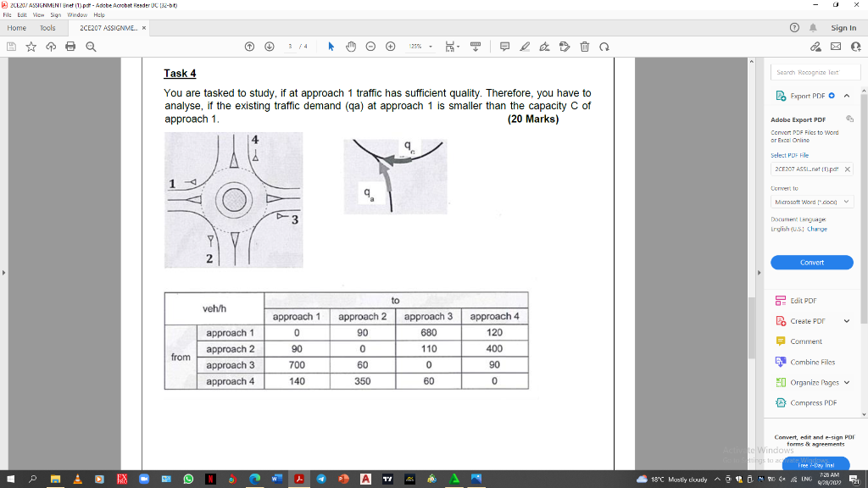Viewport: 868px width, 488px height.
Task: Rotate the page with the rotate icon
Action: (x=604, y=47)
